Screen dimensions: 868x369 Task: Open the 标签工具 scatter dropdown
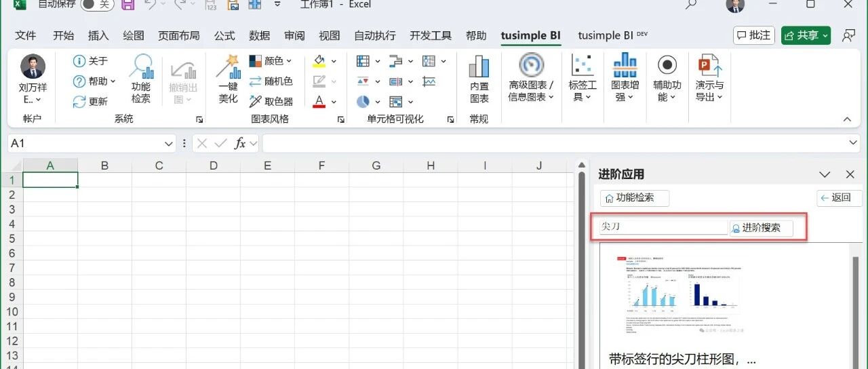point(582,78)
